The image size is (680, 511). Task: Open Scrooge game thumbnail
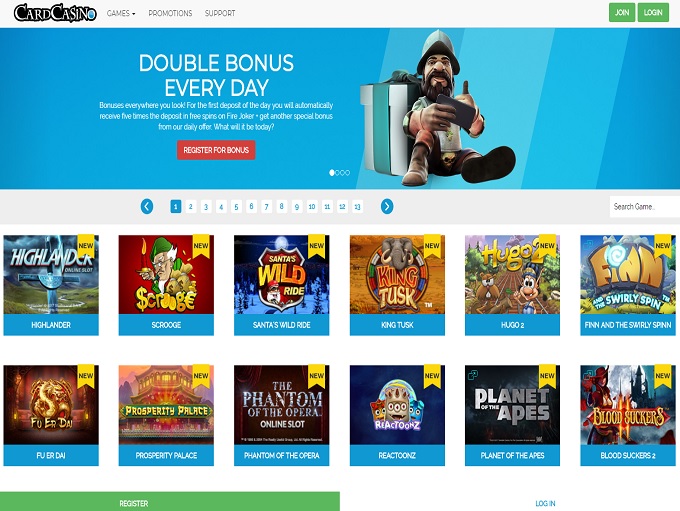coord(166,275)
